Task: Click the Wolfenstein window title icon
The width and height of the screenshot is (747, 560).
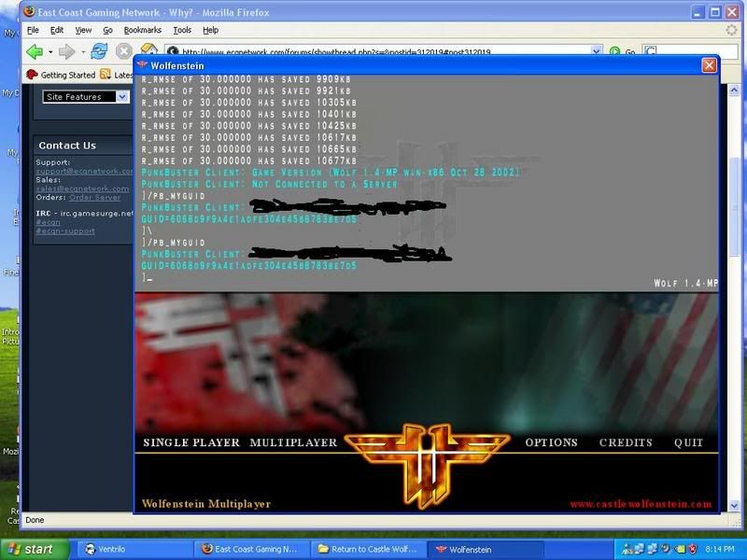Action: (x=142, y=65)
